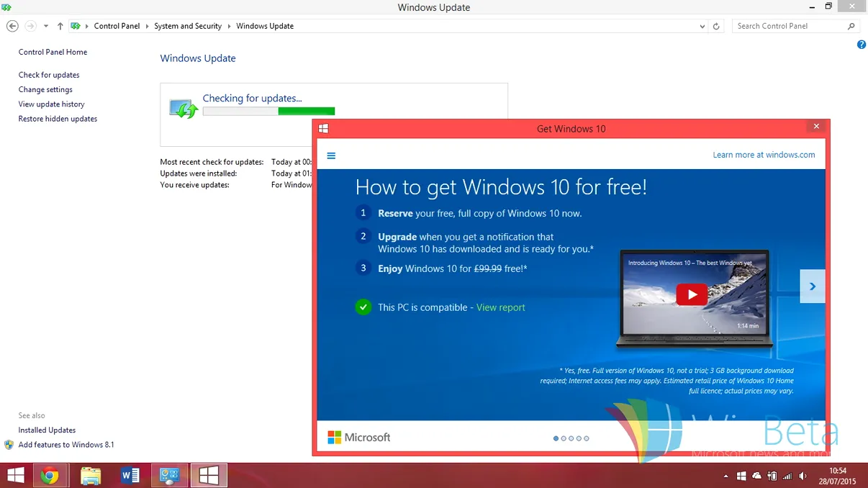
Task: Click Windows Update breadcrumb
Action: [265, 26]
